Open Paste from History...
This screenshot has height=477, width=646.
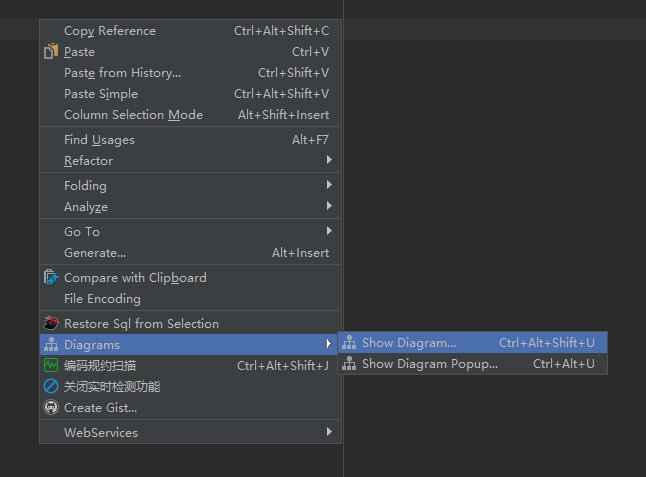[x=190, y=72]
